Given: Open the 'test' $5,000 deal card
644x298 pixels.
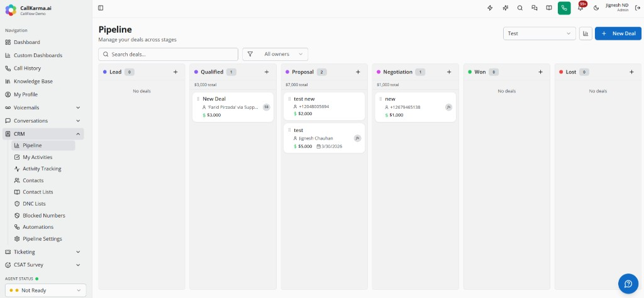Looking at the screenshot, I should tap(324, 138).
